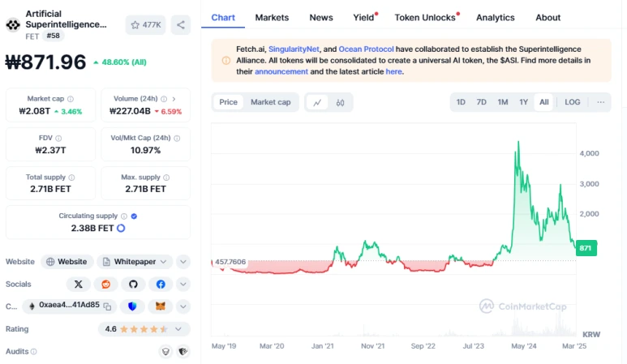Expand more contracts chevron
This screenshot has height=364, width=627.
[x=183, y=306]
